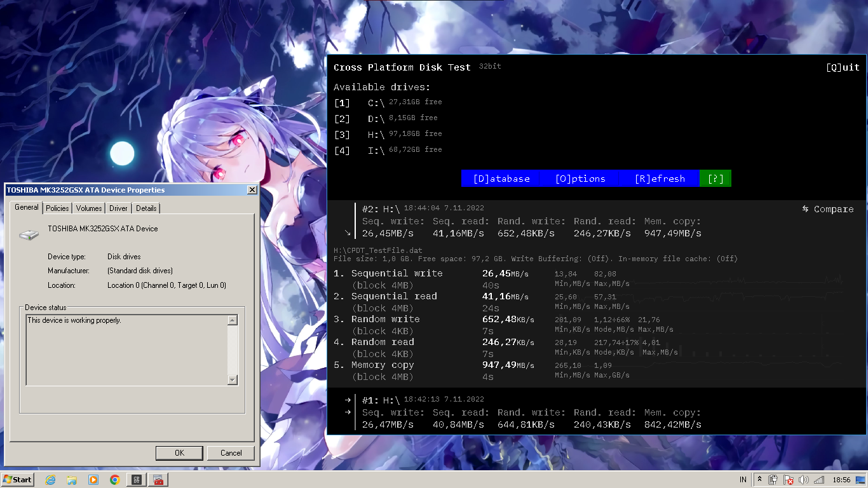Open the [D]atabase button
This screenshot has height=488, width=868.
(501, 179)
